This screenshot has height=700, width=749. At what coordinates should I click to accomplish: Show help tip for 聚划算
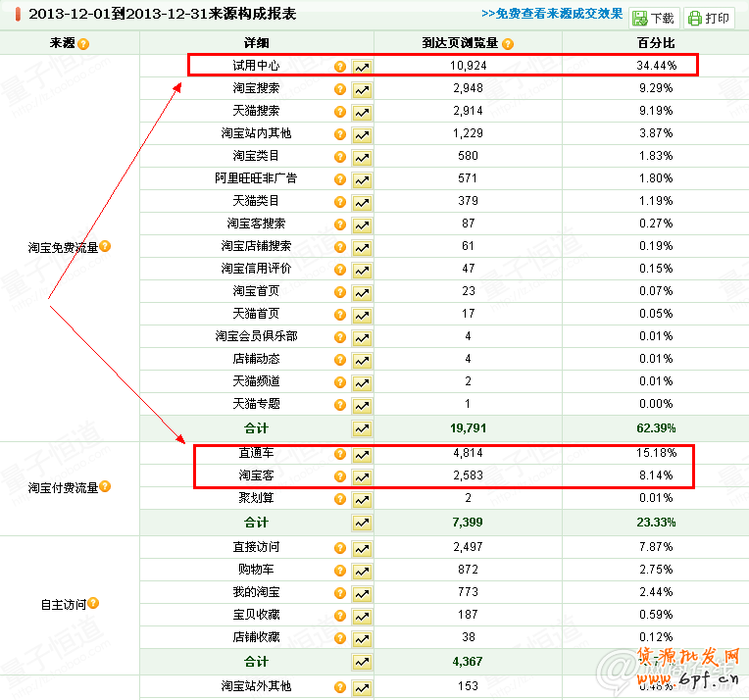[x=339, y=499]
